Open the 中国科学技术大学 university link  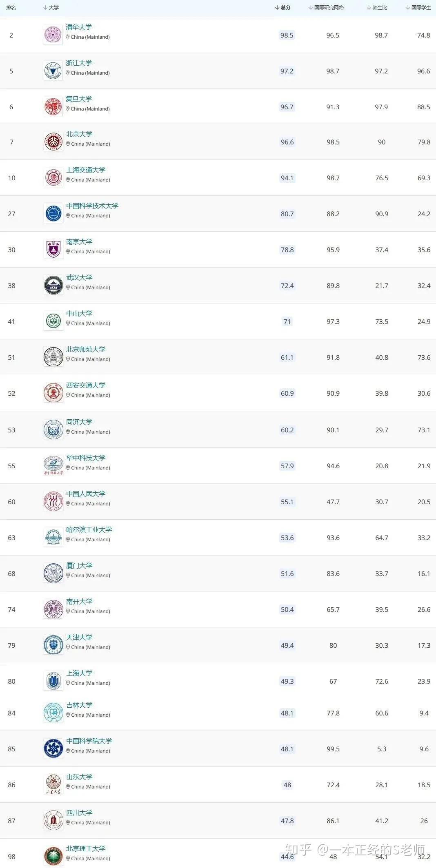[92, 206]
